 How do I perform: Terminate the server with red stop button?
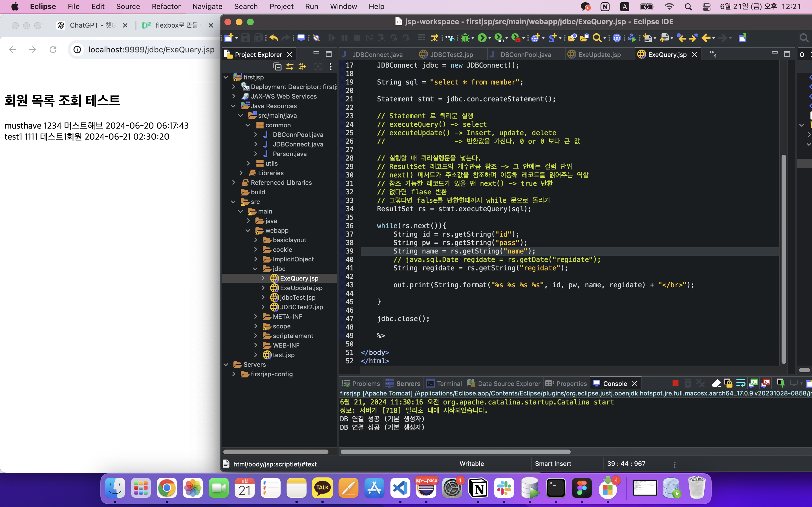(676, 383)
